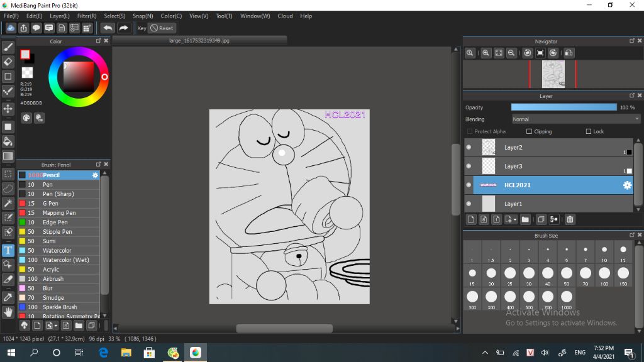Click the Reset button
This screenshot has height=362, width=644.
coord(162,28)
